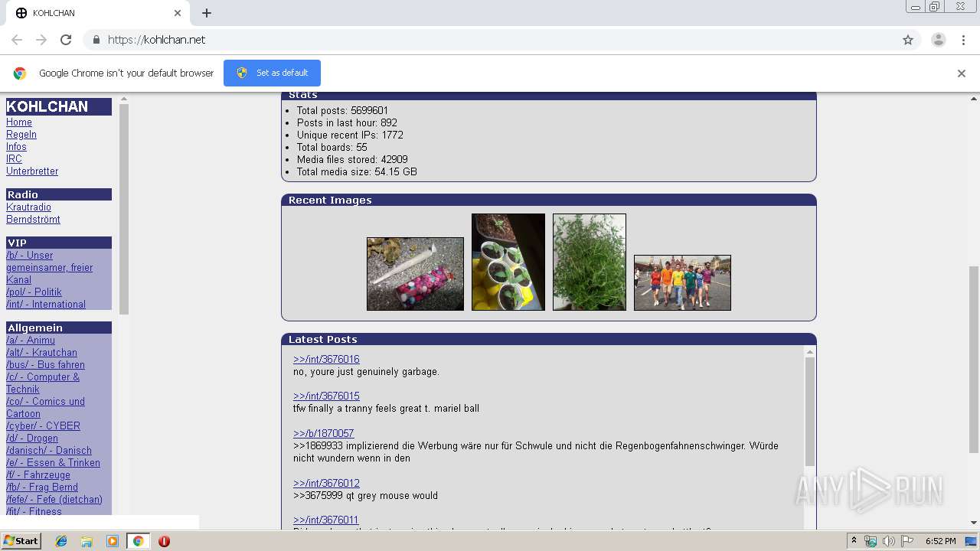Open Windows Explorer folder taskbar icon

pos(87,541)
